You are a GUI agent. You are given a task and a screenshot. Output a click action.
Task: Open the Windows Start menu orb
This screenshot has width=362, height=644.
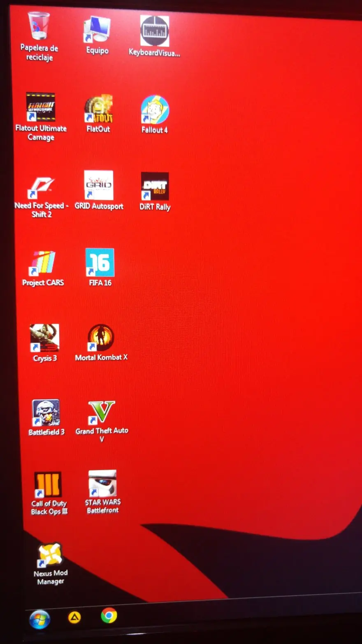click(x=39, y=619)
